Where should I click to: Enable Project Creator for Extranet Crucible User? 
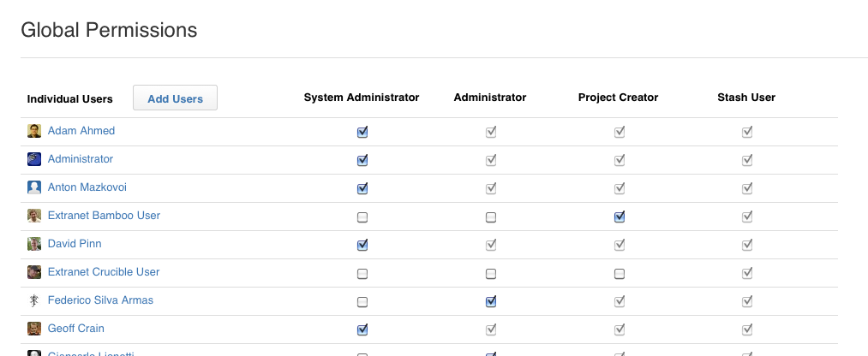(x=620, y=274)
